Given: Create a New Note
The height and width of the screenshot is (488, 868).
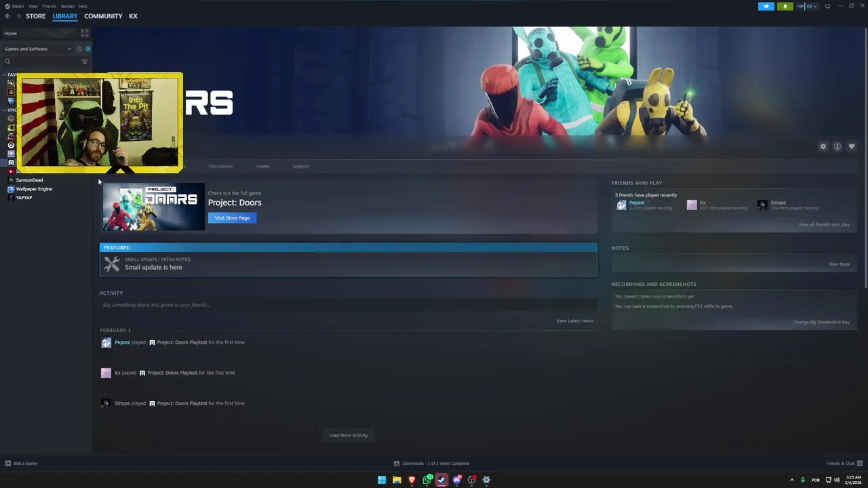Looking at the screenshot, I should (839, 264).
